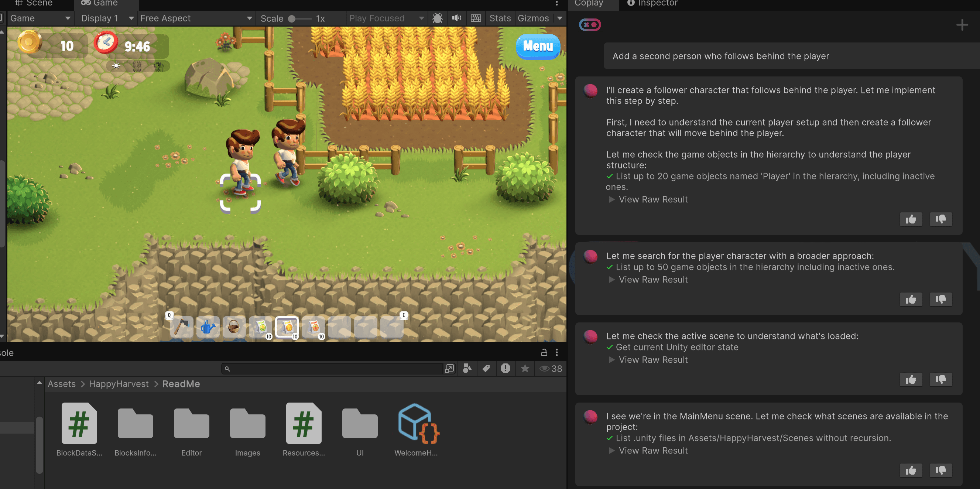The image size is (980, 489).
Task: Click the in-game Menu button
Action: (538, 47)
